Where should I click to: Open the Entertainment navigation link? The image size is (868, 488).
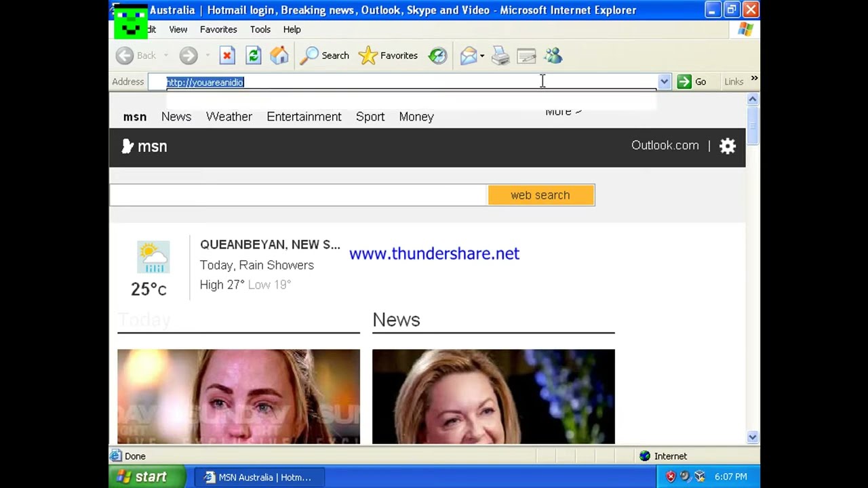point(304,117)
